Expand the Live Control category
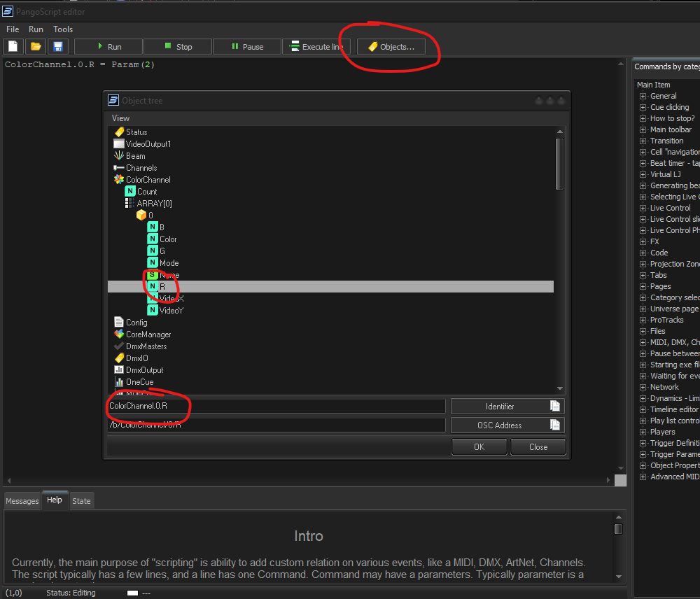This screenshot has width=700, height=599. 643,208
